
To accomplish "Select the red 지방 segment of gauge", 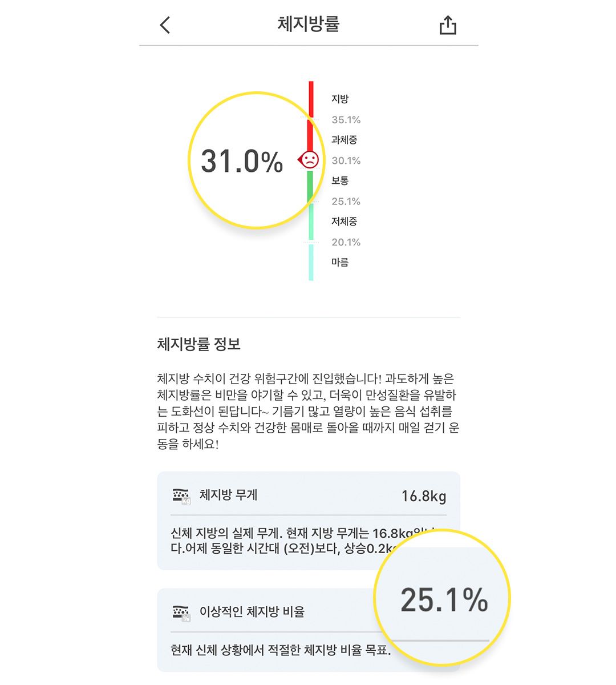I will tap(311, 99).
